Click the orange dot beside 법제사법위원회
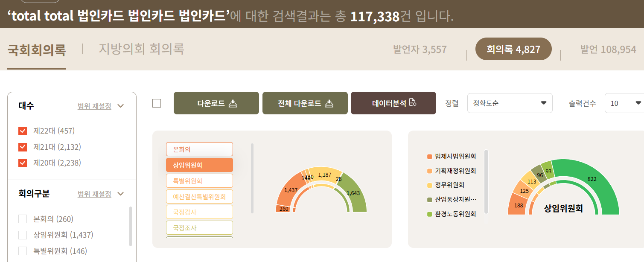 click(x=430, y=157)
